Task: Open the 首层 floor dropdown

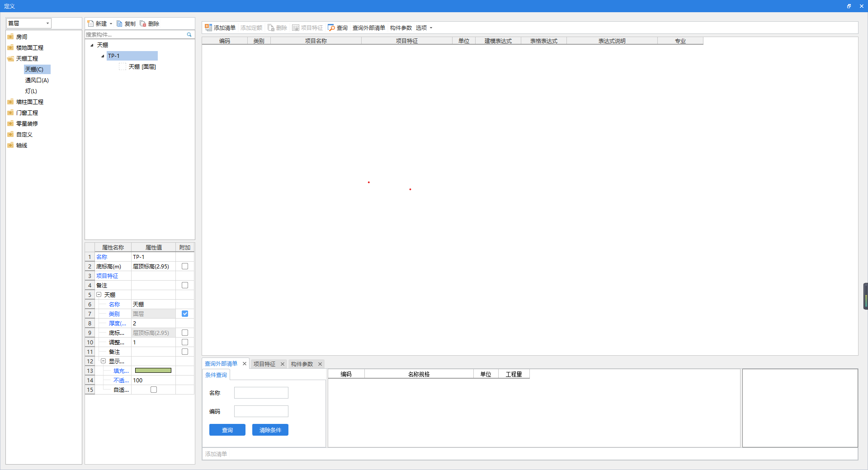Action: [47, 23]
